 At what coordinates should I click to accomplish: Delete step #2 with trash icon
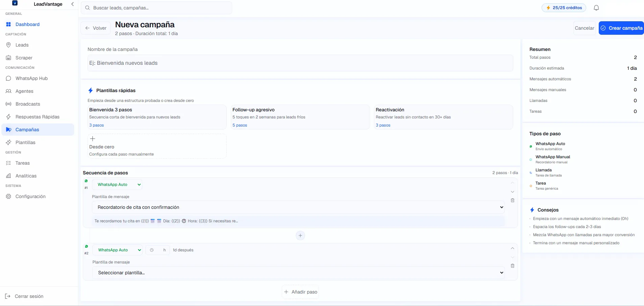(513, 266)
